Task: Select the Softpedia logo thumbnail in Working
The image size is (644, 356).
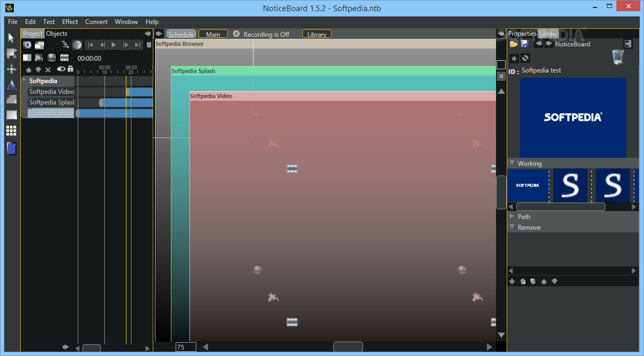Action: tap(528, 185)
